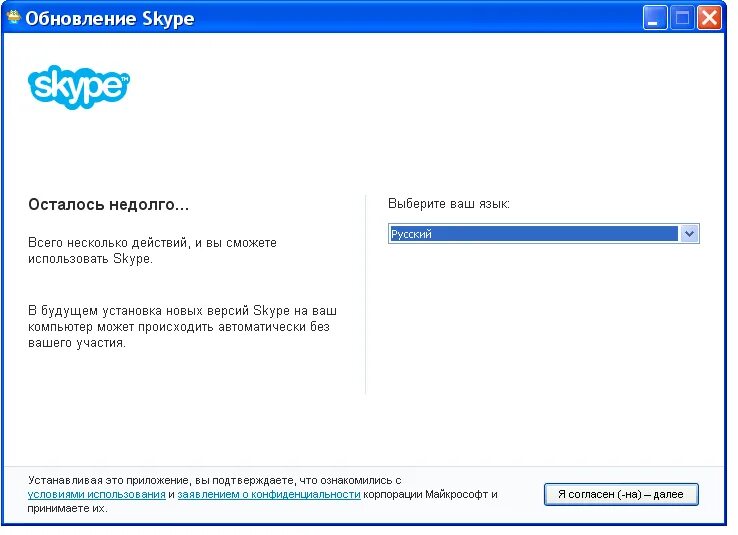The width and height of the screenshot is (738, 535).
Task: Close the Обновление Skype window
Action: tap(709, 18)
